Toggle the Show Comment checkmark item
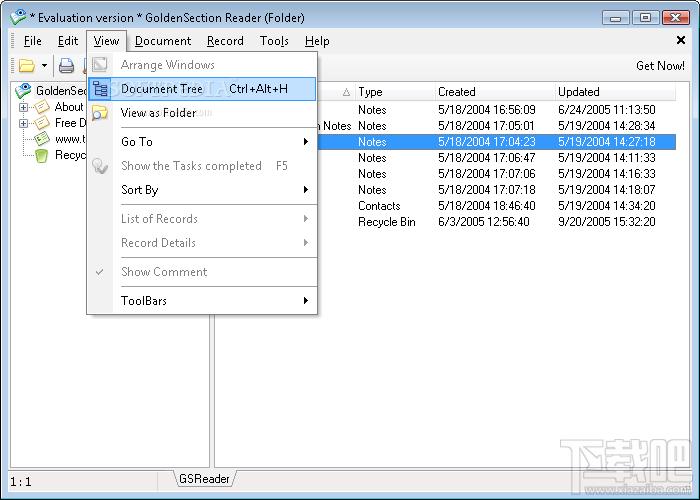The height and width of the screenshot is (500, 700). pyautogui.click(x=164, y=272)
